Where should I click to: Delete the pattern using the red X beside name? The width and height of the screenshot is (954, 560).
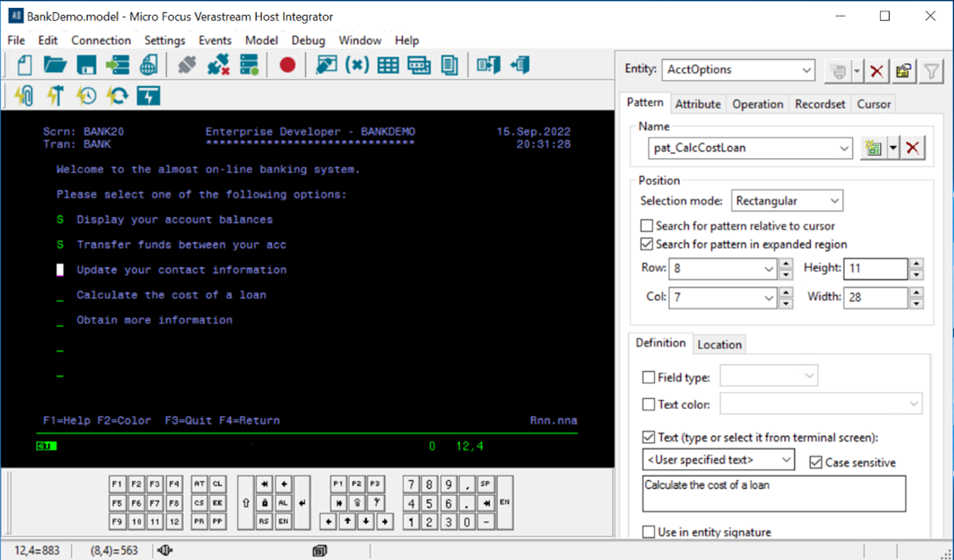coord(913,148)
